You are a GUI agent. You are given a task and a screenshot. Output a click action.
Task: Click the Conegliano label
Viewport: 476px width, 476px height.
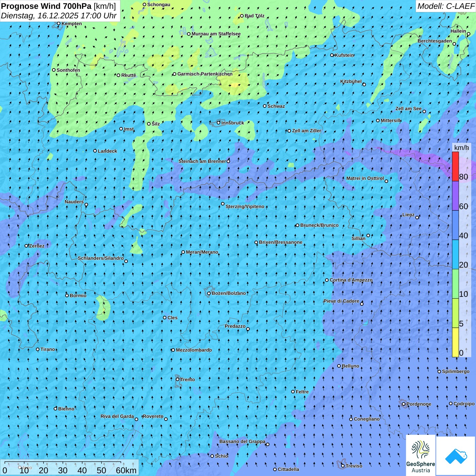[x=367, y=419]
